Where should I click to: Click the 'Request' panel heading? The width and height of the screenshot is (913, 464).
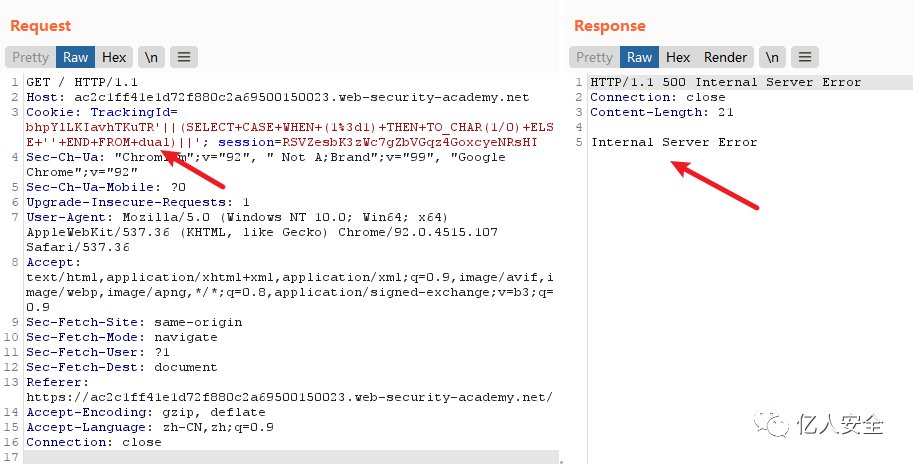point(41,26)
